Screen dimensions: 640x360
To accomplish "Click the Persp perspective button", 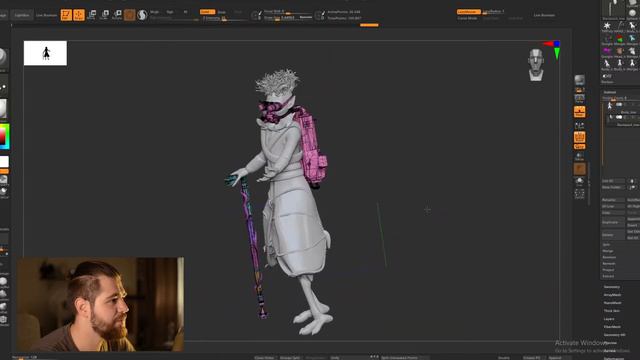I will [580, 98].
